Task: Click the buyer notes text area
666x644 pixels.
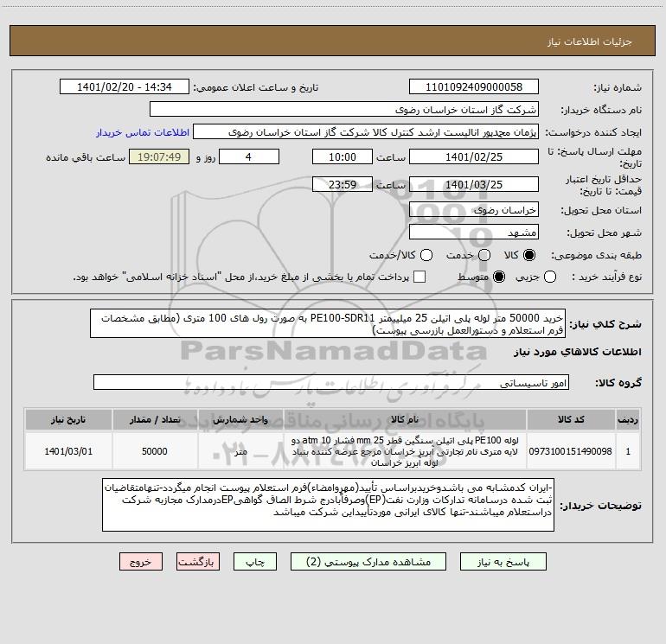Action: pos(328,505)
